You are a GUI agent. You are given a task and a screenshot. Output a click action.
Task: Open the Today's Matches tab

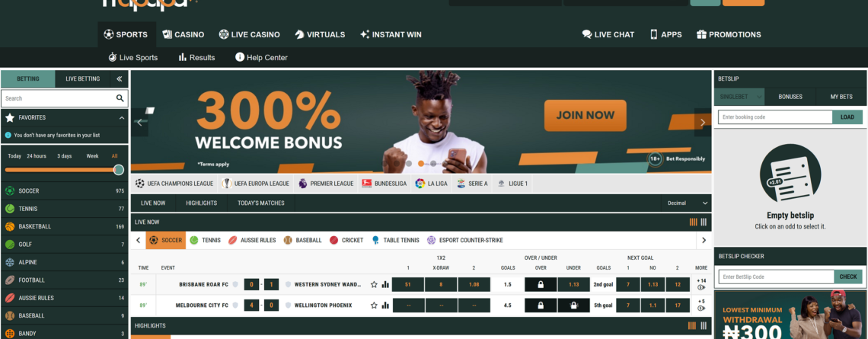pyautogui.click(x=260, y=203)
